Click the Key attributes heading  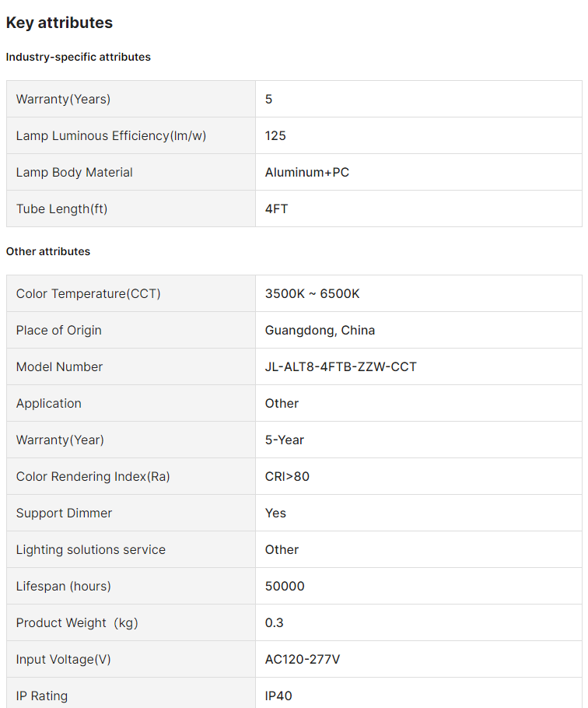point(59,23)
